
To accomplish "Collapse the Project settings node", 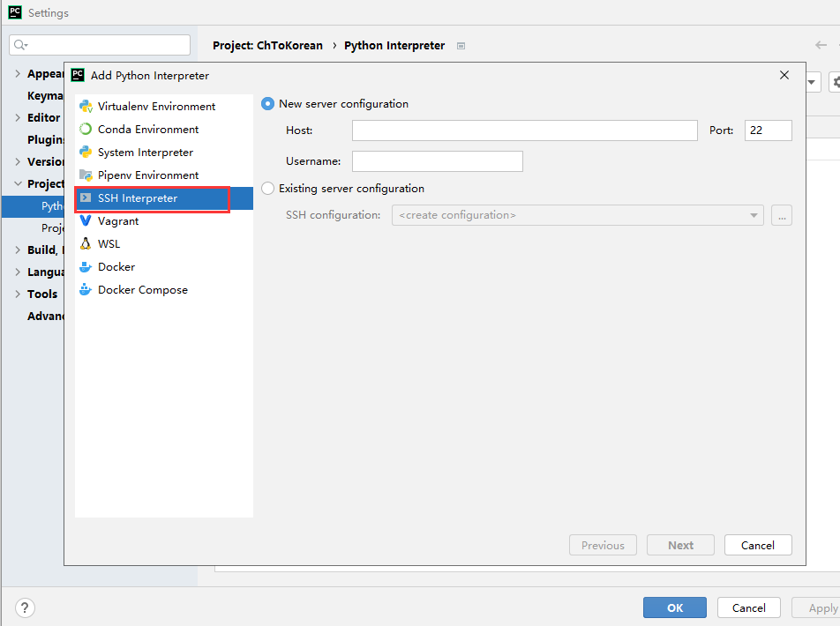I will (18, 183).
